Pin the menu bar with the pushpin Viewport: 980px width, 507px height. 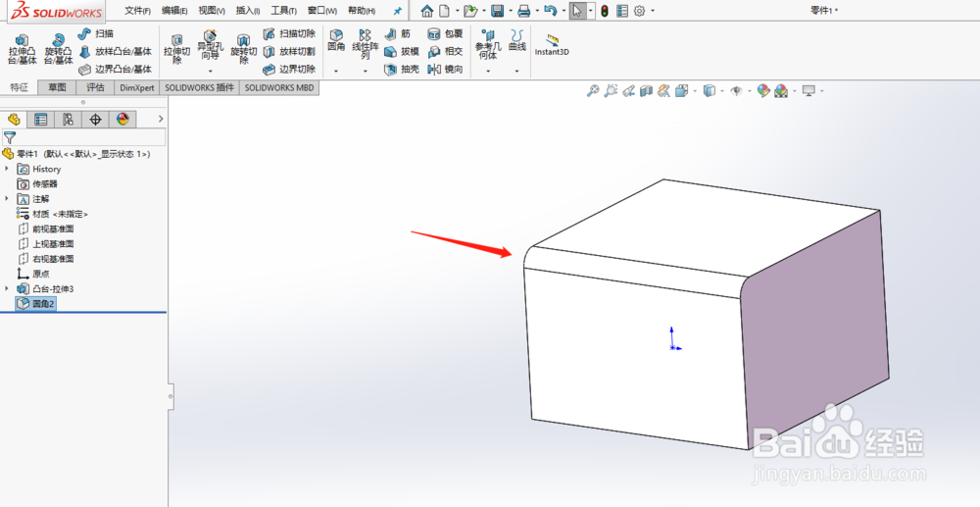click(x=398, y=11)
